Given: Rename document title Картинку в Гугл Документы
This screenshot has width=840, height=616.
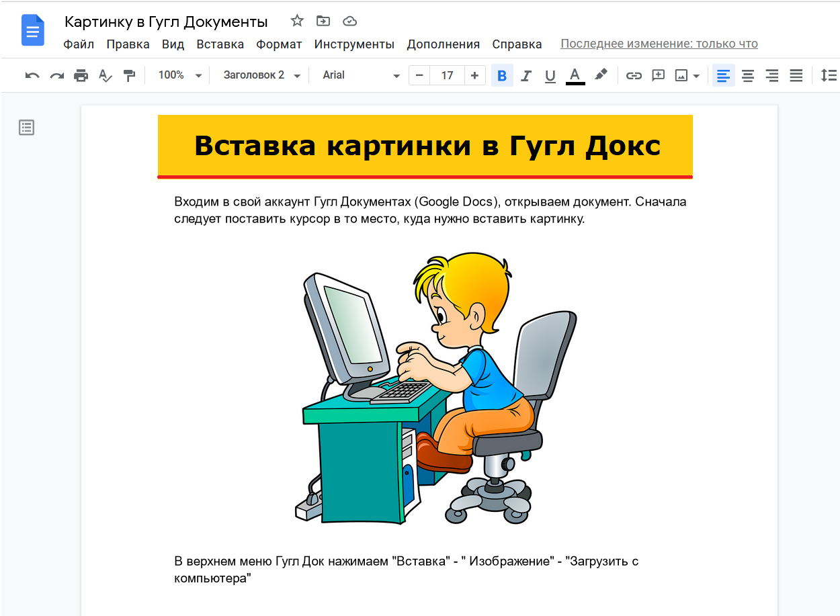Looking at the screenshot, I should (x=166, y=21).
